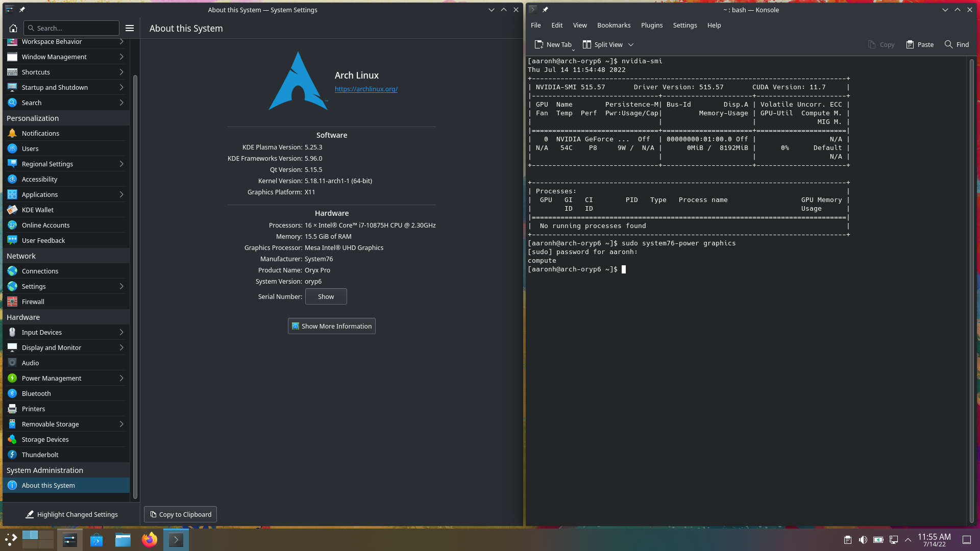Open Thunderbolt settings

(x=66, y=455)
